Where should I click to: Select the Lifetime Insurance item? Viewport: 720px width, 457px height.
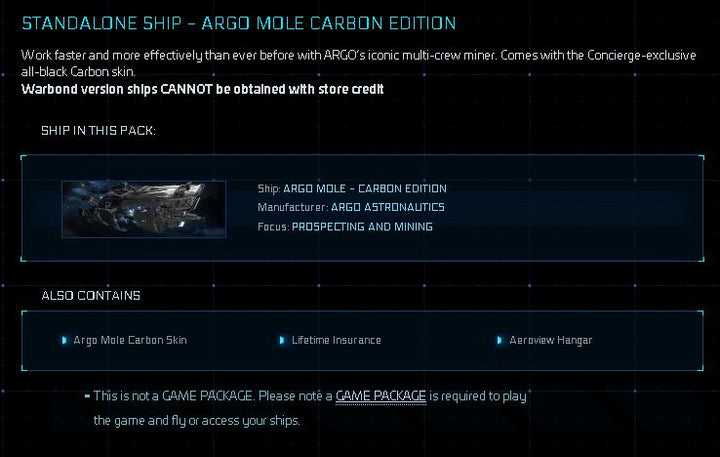[336, 340]
